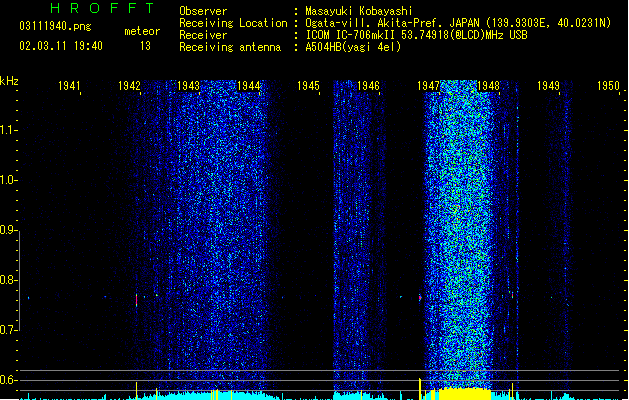Click the 1950 time marker
The image size is (629, 400).
[608, 85]
